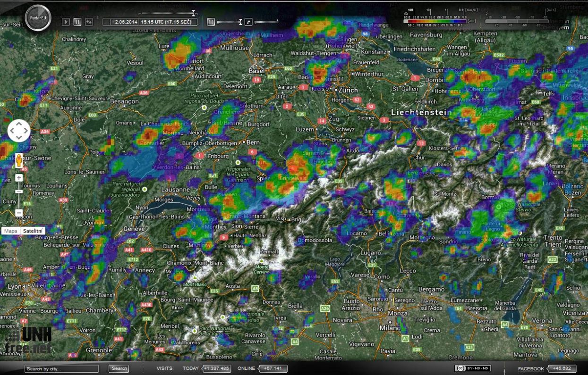Click the Grenoble city label
588x375 pixels.
(100, 350)
